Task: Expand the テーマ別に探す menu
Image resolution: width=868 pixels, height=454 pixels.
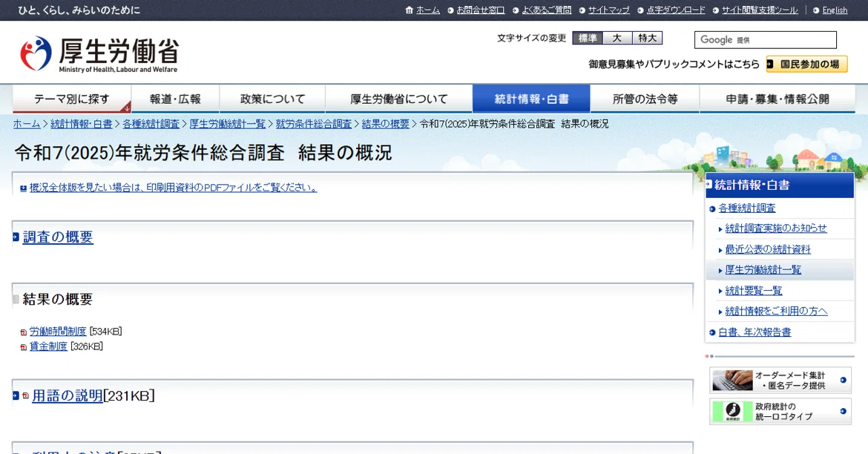Action: (x=72, y=99)
